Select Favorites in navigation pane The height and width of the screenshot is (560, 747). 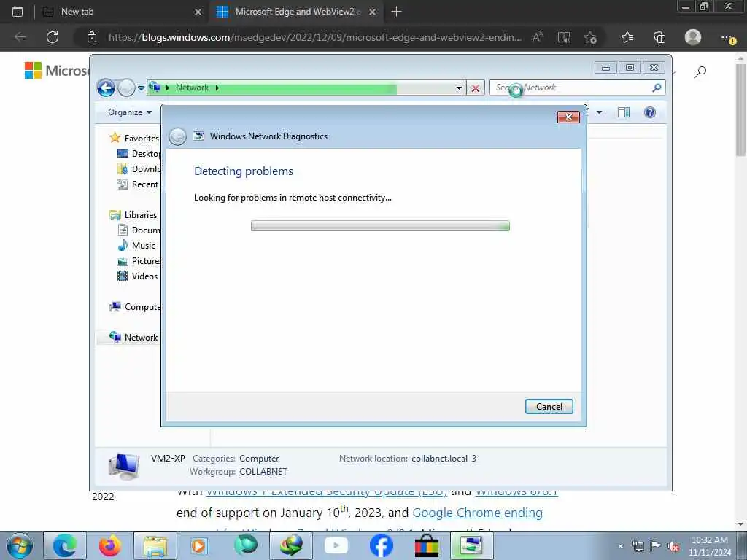tap(134, 138)
